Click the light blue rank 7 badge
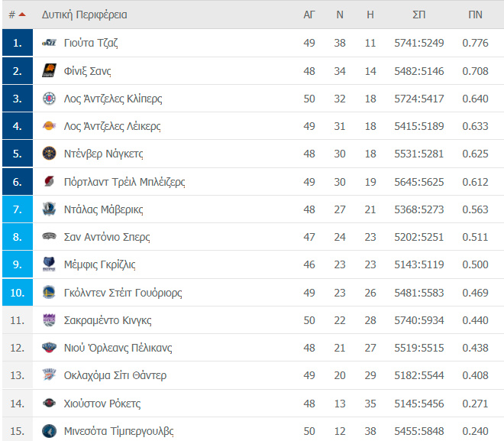The image size is (504, 441). (x=18, y=209)
